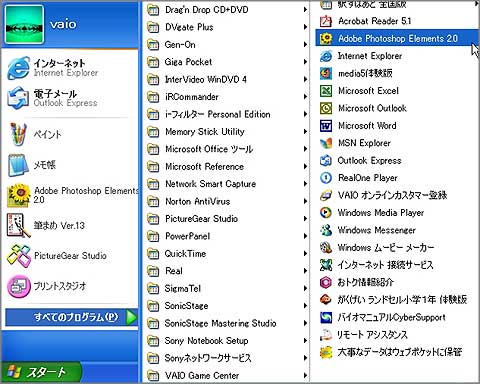This screenshot has width=480, height=384.
Task: Open VAIO オンラインカスタマー登録 icon
Action: click(326, 195)
